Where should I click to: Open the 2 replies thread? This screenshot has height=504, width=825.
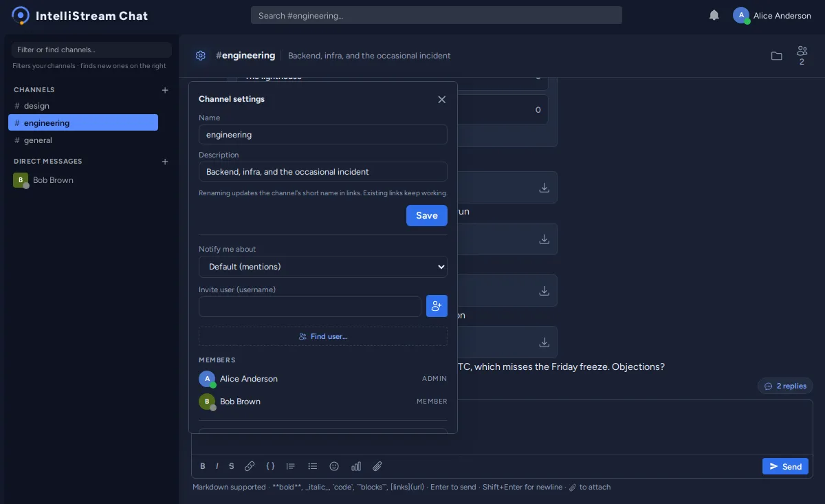pos(785,386)
